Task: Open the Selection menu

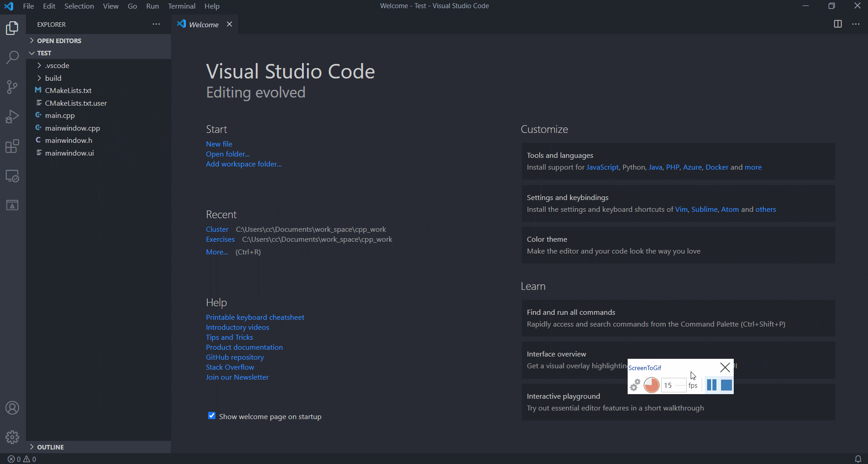Action: pos(79,6)
